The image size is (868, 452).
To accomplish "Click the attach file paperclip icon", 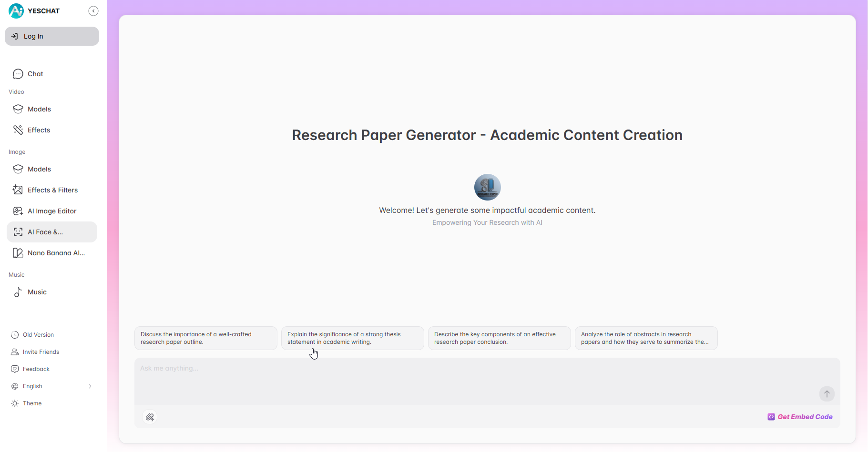I will click(150, 417).
